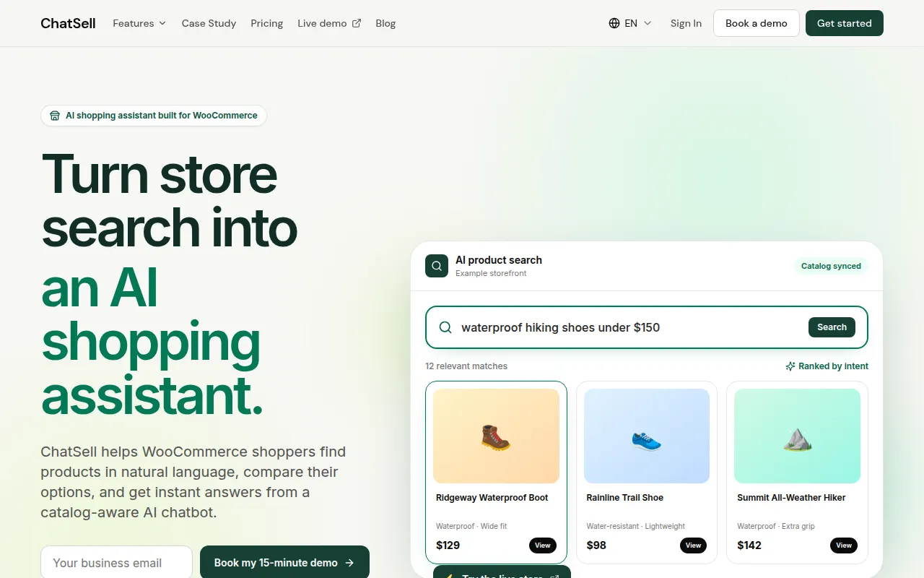The image size is (924, 578).
Task: View the Summit All-Weather Hiker product
Action: coord(844,545)
